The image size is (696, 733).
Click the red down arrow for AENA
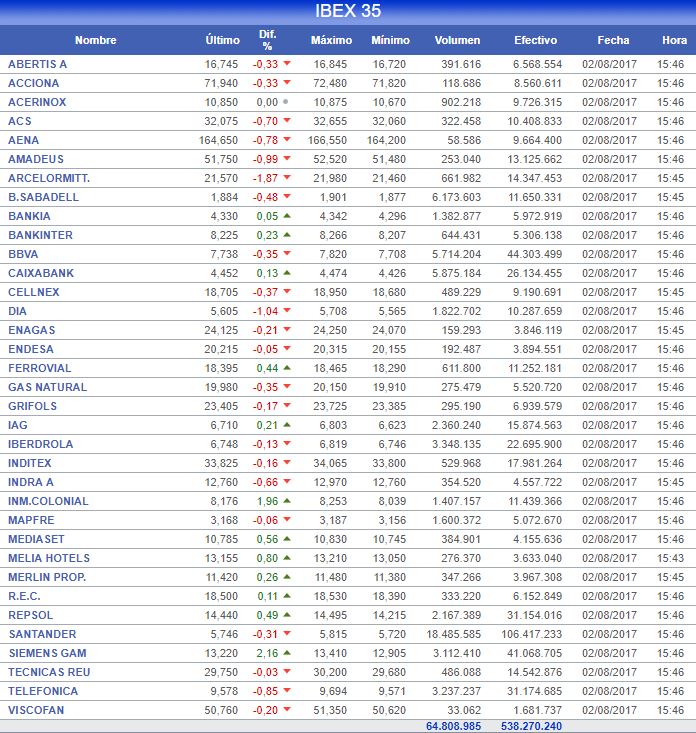[287, 139]
